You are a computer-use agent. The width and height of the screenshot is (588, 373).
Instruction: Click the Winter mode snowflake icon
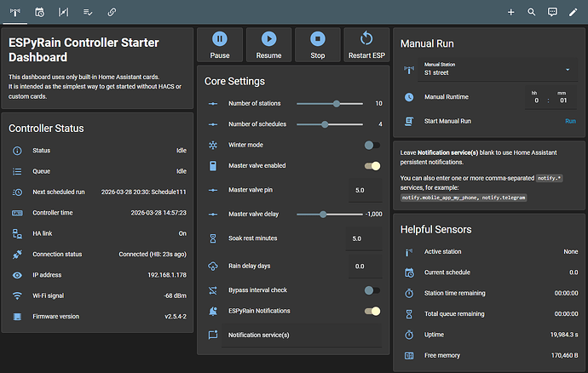pyautogui.click(x=213, y=145)
